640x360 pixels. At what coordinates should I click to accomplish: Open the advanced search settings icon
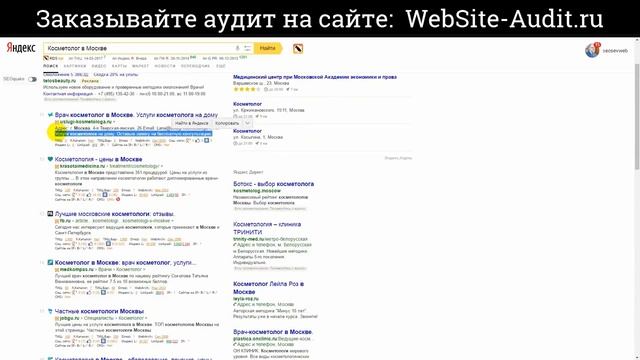click(x=247, y=48)
